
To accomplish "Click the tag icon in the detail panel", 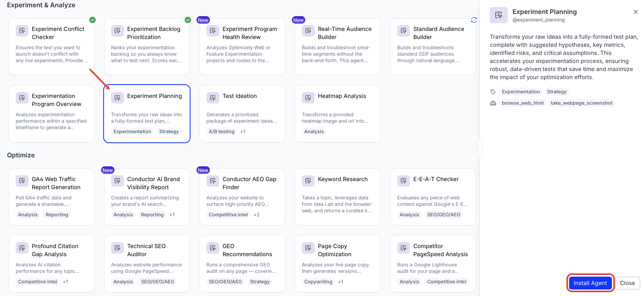I will (493, 92).
